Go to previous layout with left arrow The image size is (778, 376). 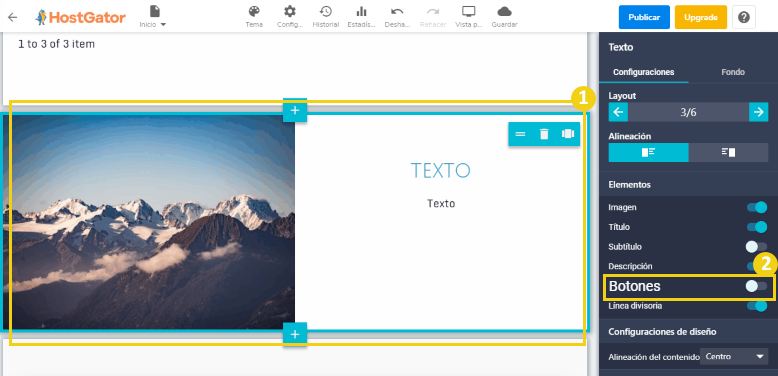(618, 112)
